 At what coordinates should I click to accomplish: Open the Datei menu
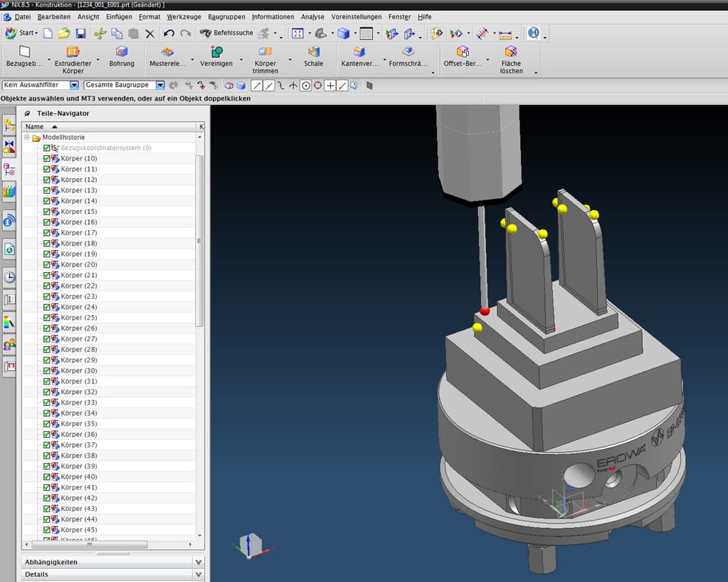click(22, 17)
